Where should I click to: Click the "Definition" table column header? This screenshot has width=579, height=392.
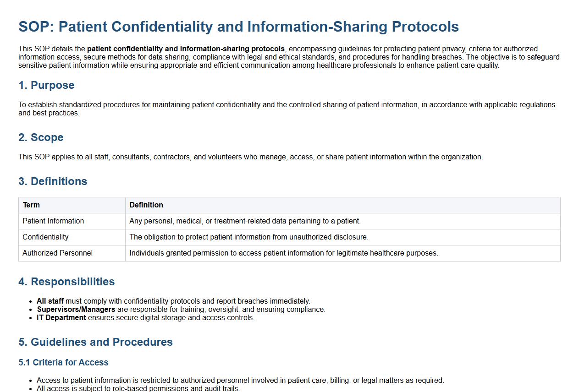coord(146,205)
